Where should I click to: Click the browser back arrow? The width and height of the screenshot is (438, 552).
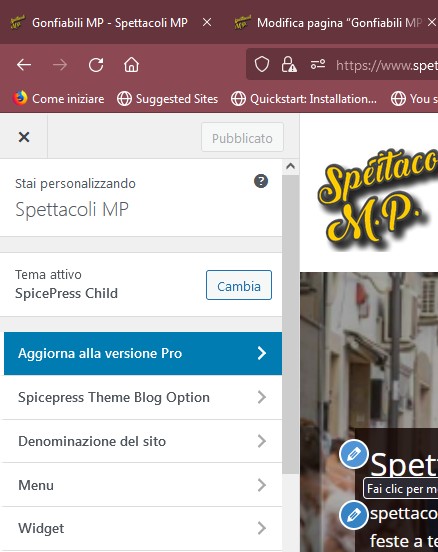(24, 65)
